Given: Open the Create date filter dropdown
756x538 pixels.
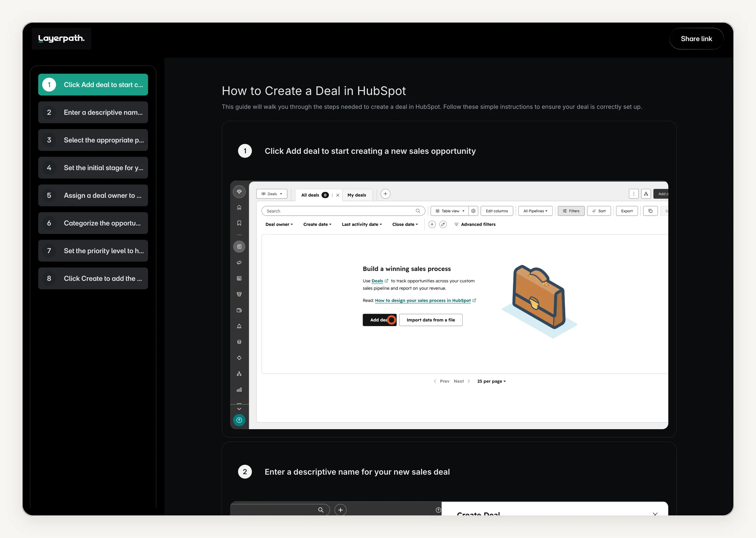Looking at the screenshot, I should click(317, 224).
